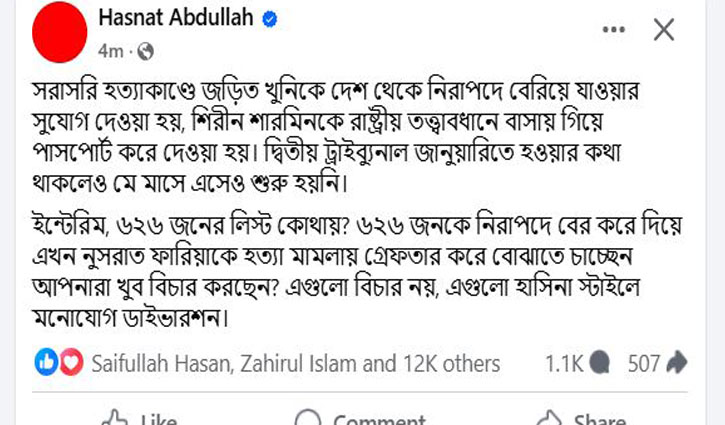Viewport: 725px width, 425px height.
Task: Open the three-dot post options menu
Action: point(613,30)
